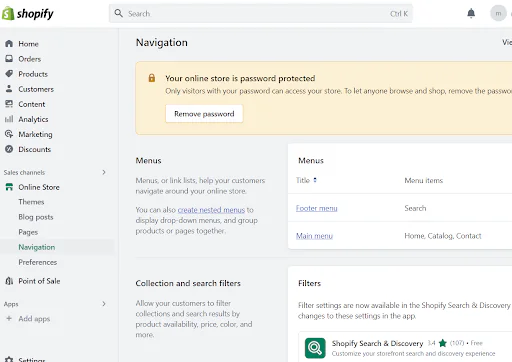Expand the Sales channels chevron
The image size is (512, 362).
[104, 172]
